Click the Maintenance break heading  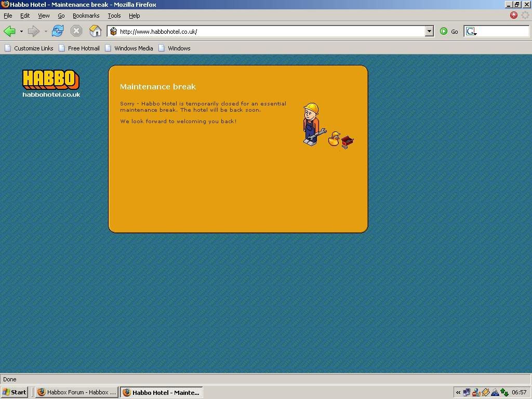pyautogui.click(x=158, y=87)
